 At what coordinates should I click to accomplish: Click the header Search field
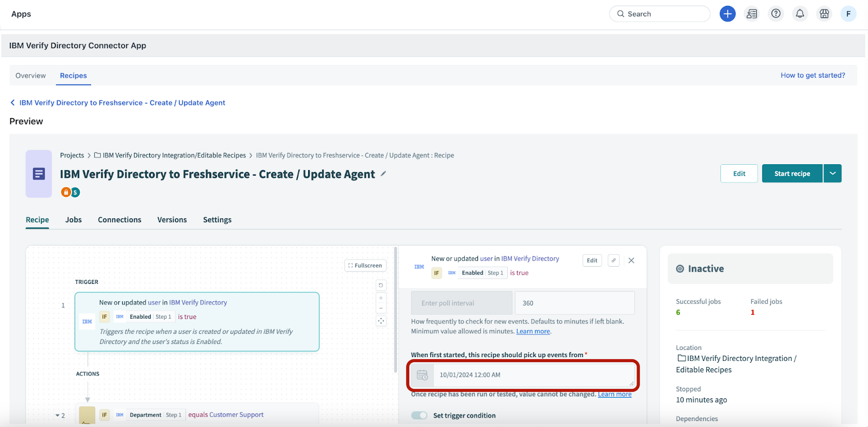pyautogui.click(x=660, y=14)
